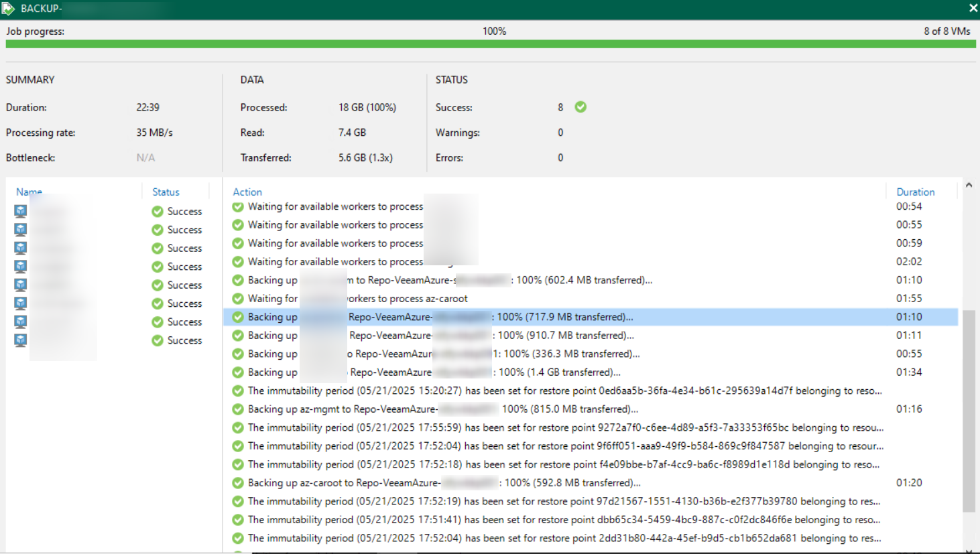Click check icon for 17:51:41 immutability row
This screenshot has height=554, width=980.
click(238, 520)
